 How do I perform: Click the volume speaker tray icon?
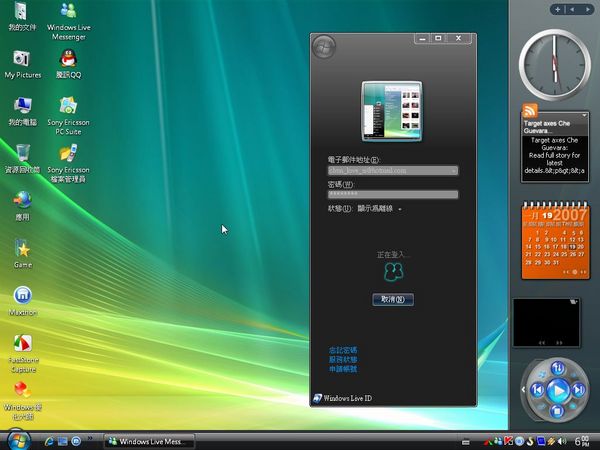562,442
